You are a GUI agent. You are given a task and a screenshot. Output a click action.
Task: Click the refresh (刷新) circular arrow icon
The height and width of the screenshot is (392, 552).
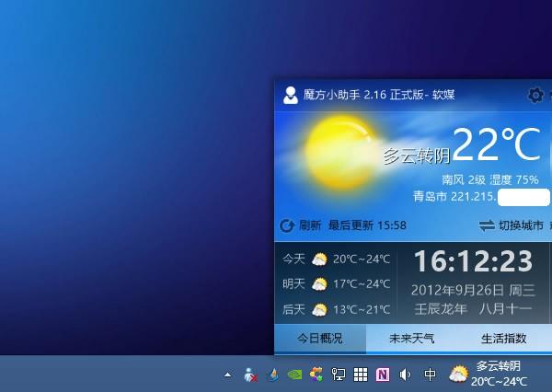(286, 225)
